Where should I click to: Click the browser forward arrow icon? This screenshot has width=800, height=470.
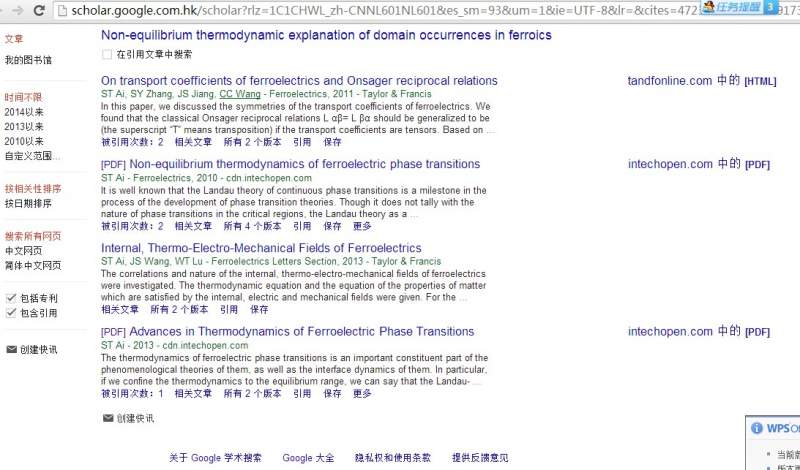[17, 10]
